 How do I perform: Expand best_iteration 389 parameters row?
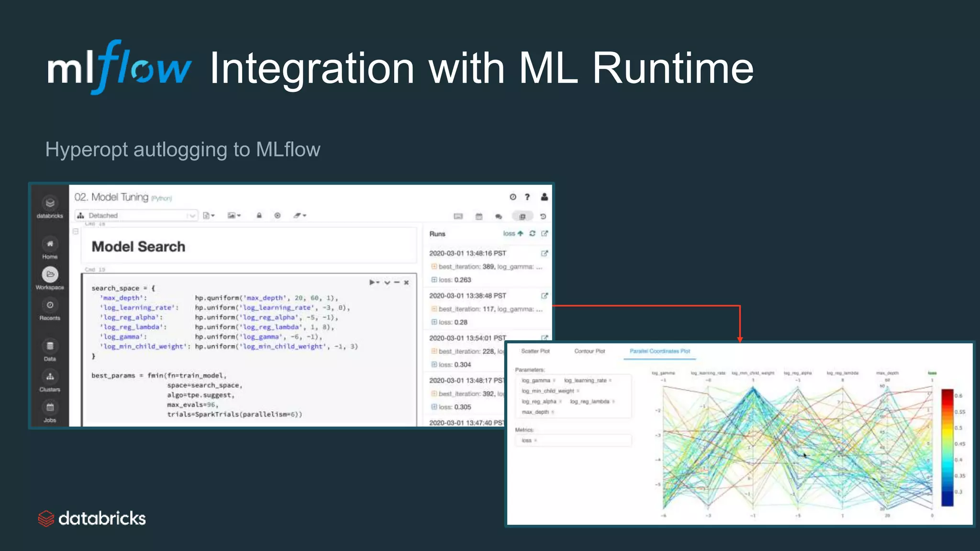click(434, 267)
